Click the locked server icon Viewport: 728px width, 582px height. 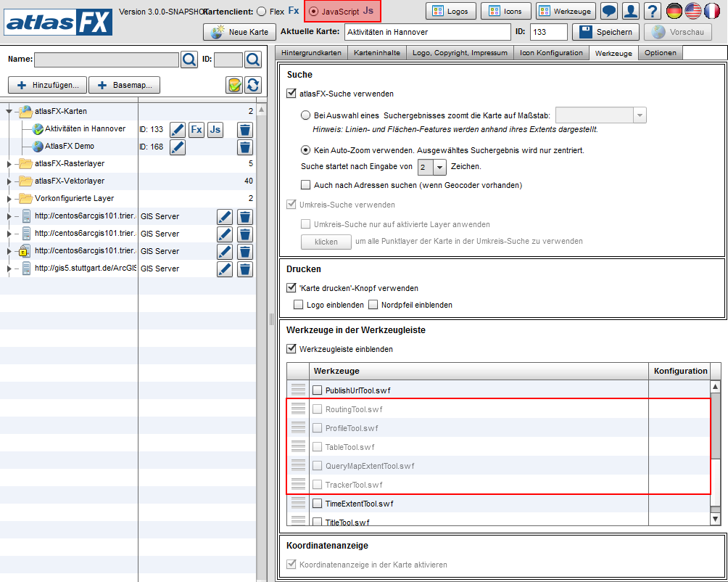[x=25, y=251]
